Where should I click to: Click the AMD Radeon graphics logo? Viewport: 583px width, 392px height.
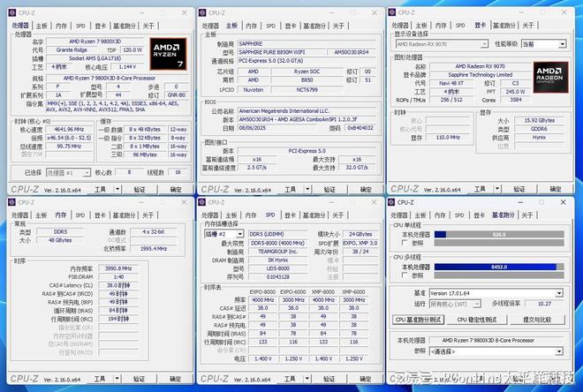[550, 78]
